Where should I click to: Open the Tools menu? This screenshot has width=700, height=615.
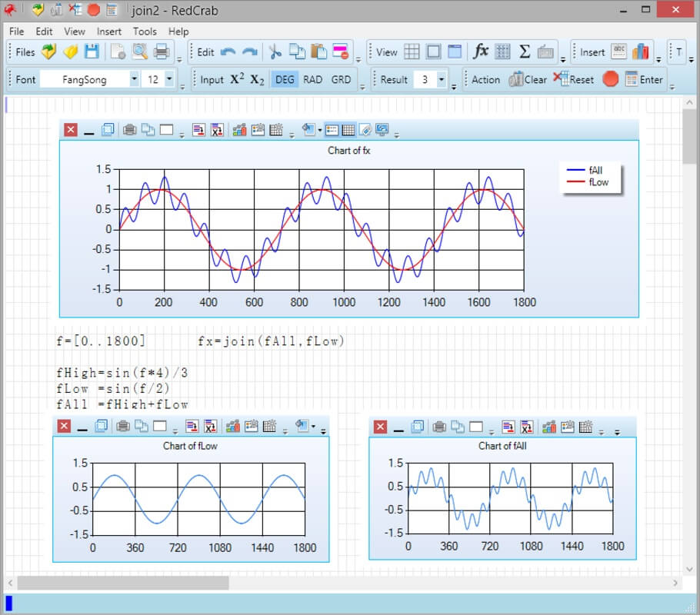pyautogui.click(x=145, y=32)
